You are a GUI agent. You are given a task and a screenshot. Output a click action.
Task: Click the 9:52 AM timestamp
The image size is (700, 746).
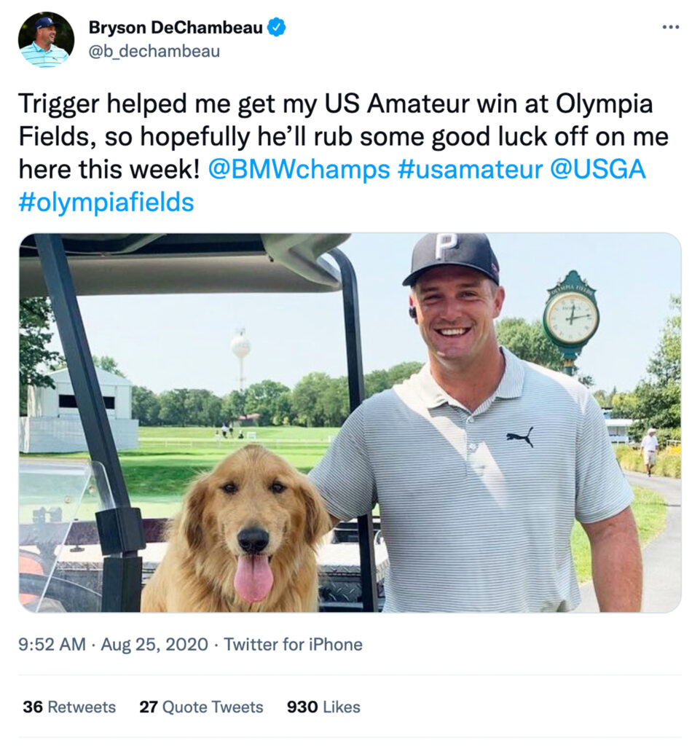point(52,645)
